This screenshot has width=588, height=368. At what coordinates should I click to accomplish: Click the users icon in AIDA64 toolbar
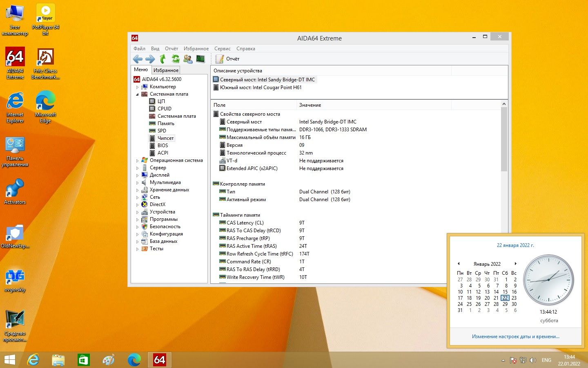pyautogui.click(x=188, y=59)
